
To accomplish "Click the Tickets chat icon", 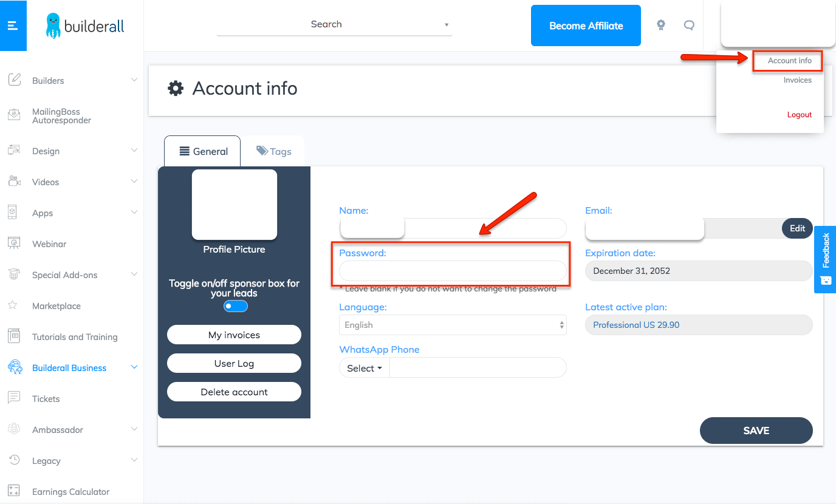I will tap(14, 398).
